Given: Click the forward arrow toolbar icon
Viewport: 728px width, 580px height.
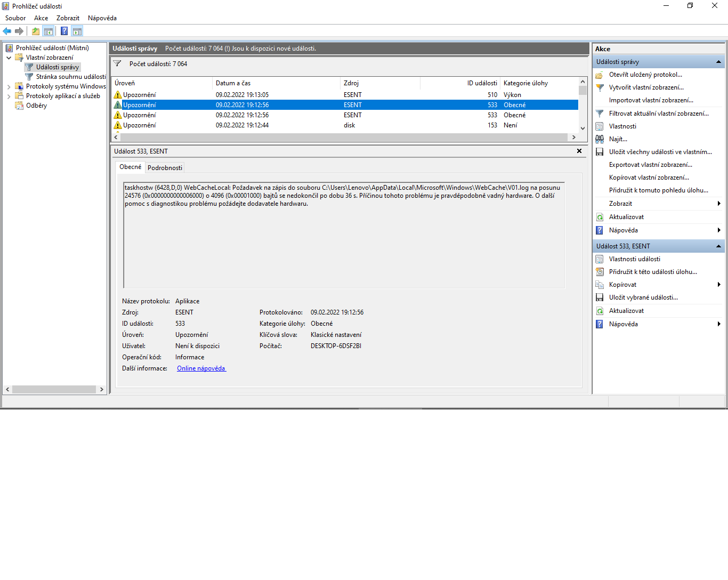Looking at the screenshot, I should (19, 31).
